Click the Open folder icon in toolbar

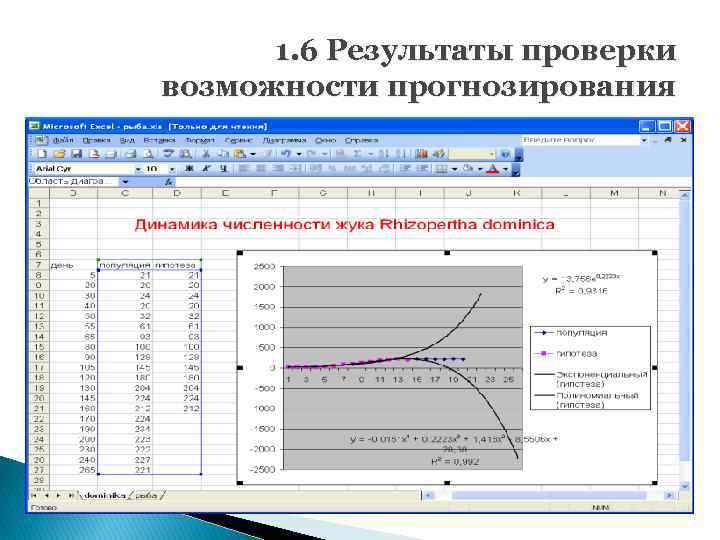59,154
